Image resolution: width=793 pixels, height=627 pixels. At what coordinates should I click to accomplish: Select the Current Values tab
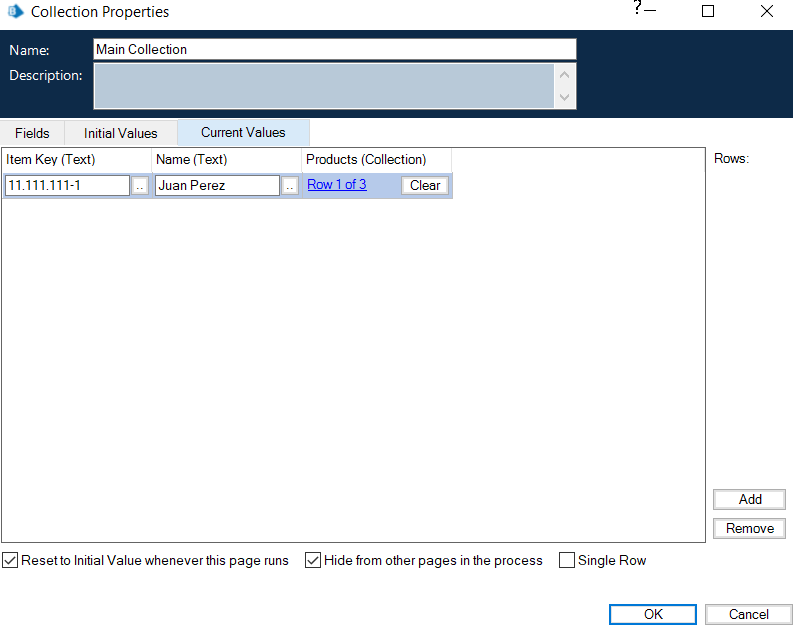coord(243,132)
